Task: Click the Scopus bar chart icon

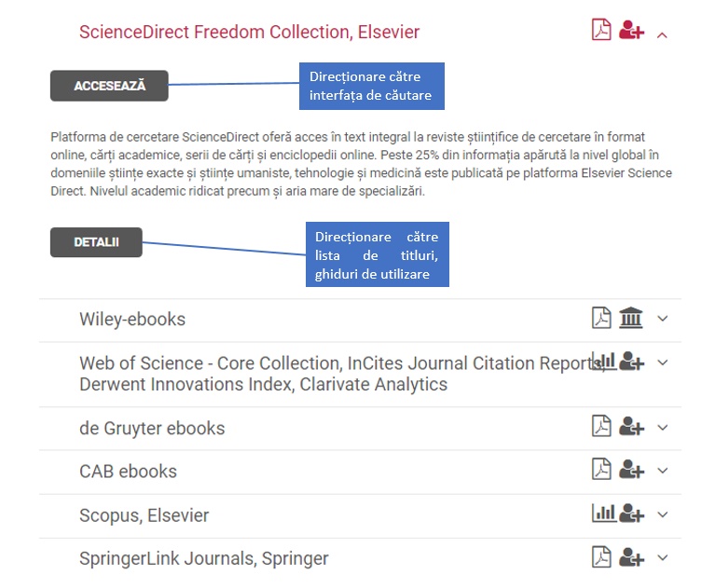Action: pos(603,513)
